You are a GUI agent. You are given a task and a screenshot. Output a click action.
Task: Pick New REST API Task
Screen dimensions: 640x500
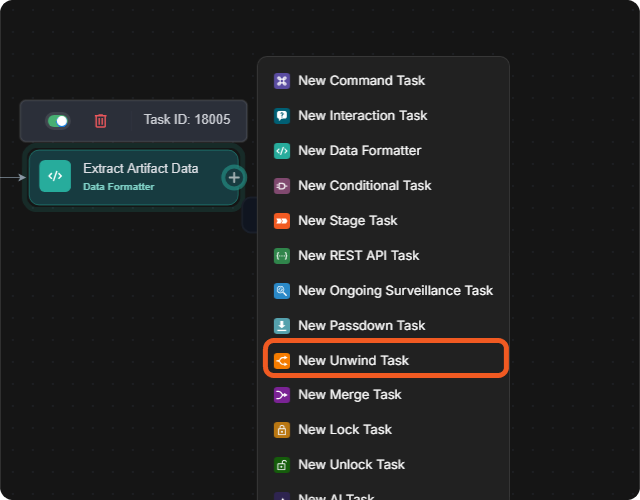coord(383,256)
